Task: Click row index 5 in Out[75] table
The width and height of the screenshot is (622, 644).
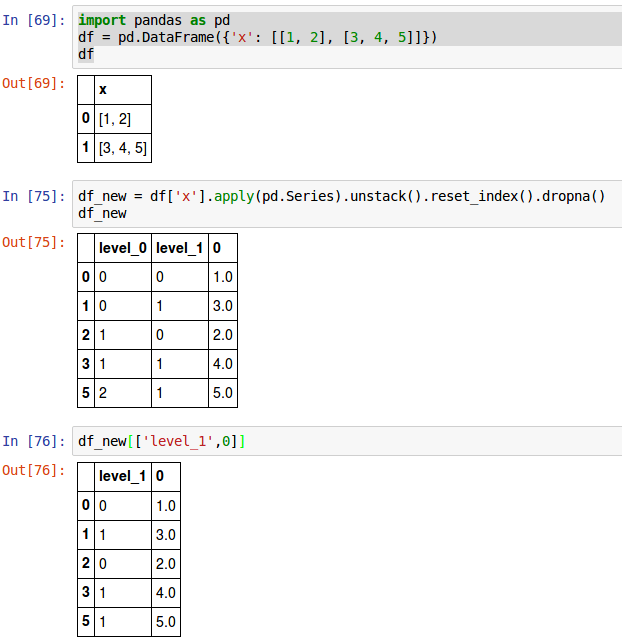Action: point(86,393)
